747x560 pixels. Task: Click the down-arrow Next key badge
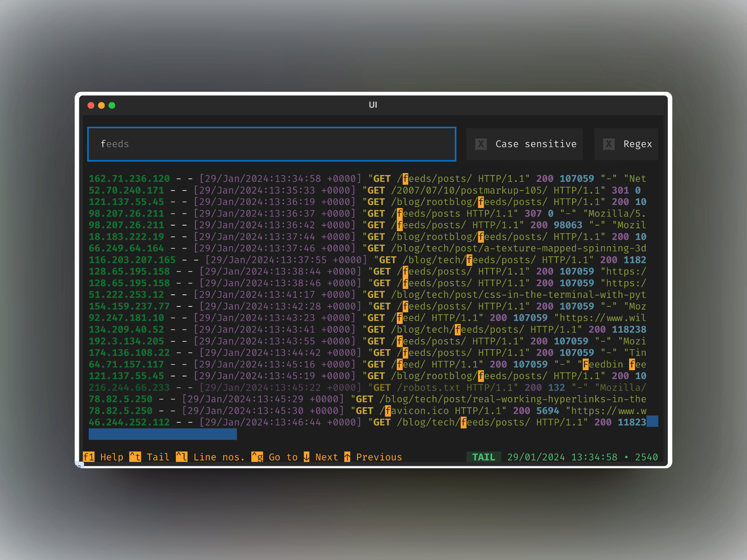307,457
